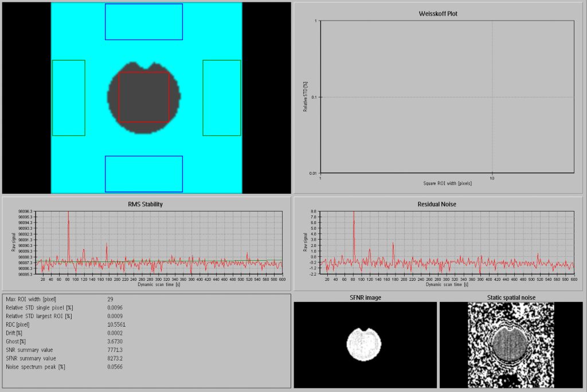Select the bottom blue ROI rectangle
The image size is (587, 392).
pos(143,174)
